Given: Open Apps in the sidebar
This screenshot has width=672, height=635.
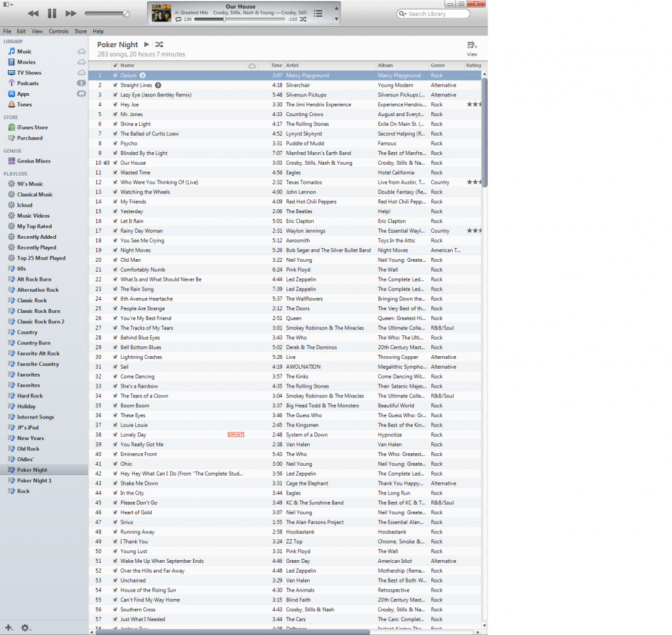Looking at the screenshot, I should 23,94.
